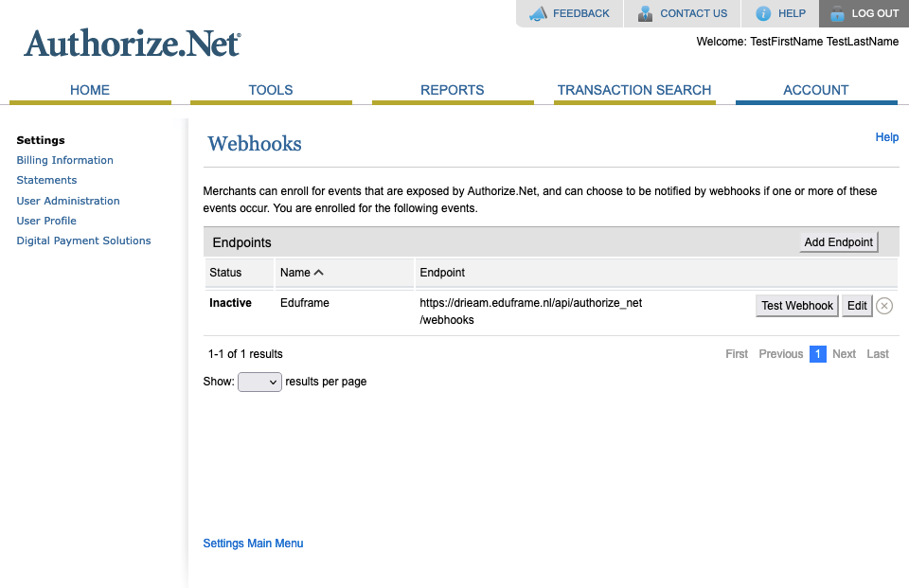Click the Test Webhook button
The width and height of the screenshot is (909, 588).
click(x=797, y=306)
